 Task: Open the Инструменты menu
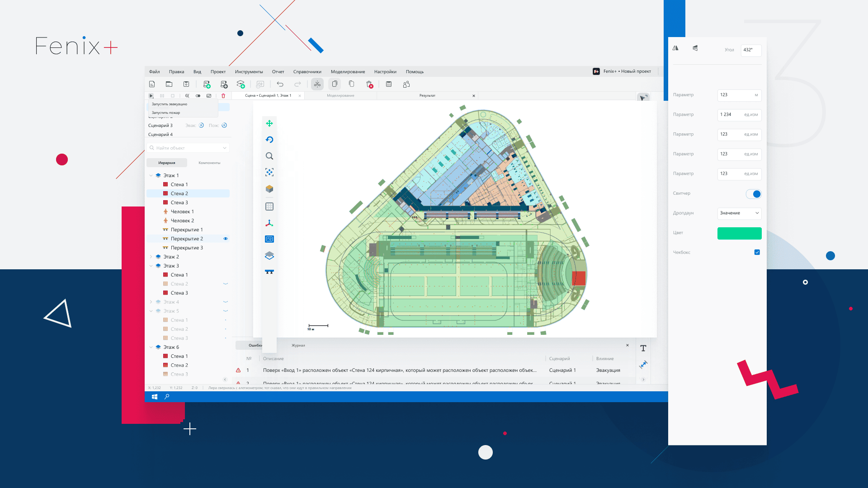pos(249,72)
